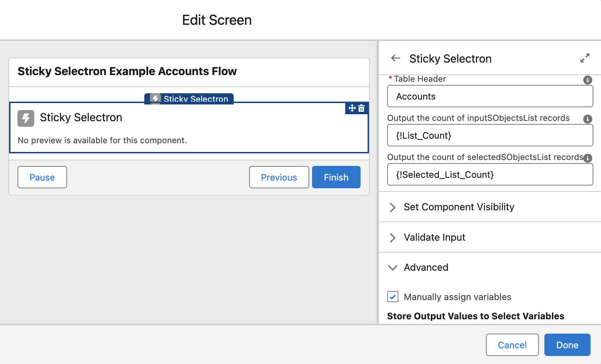Delete the Sticky Selectron component with the trash icon
The height and width of the screenshot is (364, 601).
(x=361, y=108)
